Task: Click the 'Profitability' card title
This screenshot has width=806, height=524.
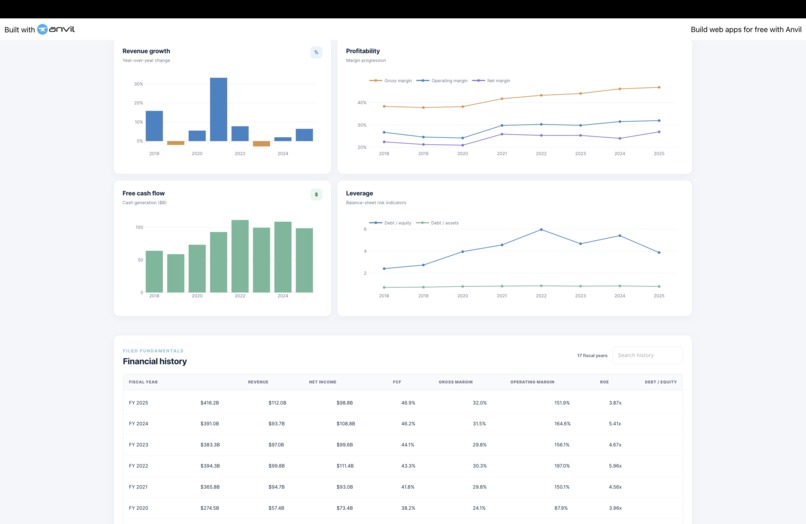Action: (363, 51)
